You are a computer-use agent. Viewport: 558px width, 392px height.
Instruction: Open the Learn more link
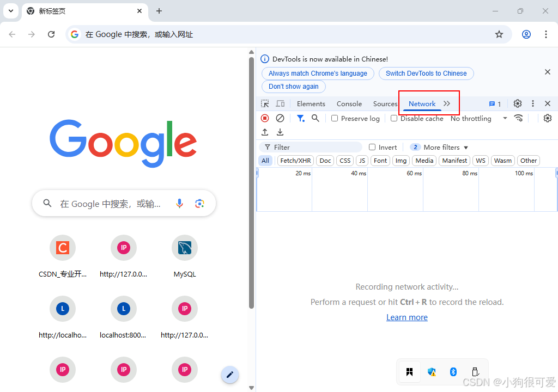pyautogui.click(x=407, y=317)
